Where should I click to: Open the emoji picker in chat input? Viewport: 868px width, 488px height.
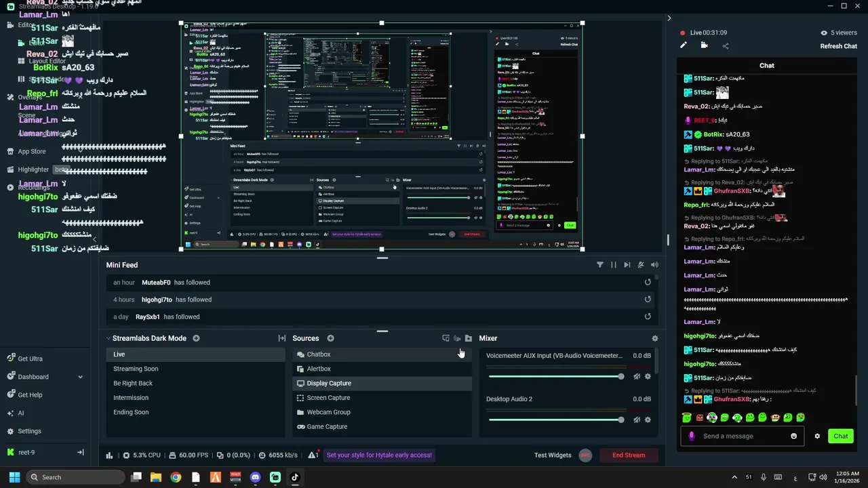click(794, 436)
